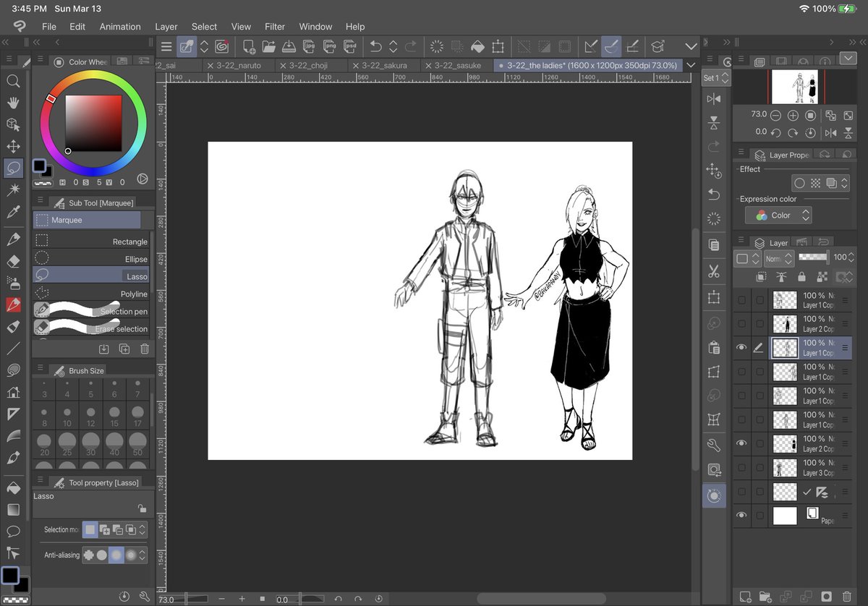
Task: Open the layer opacity 100 stepper
Action: point(851,257)
